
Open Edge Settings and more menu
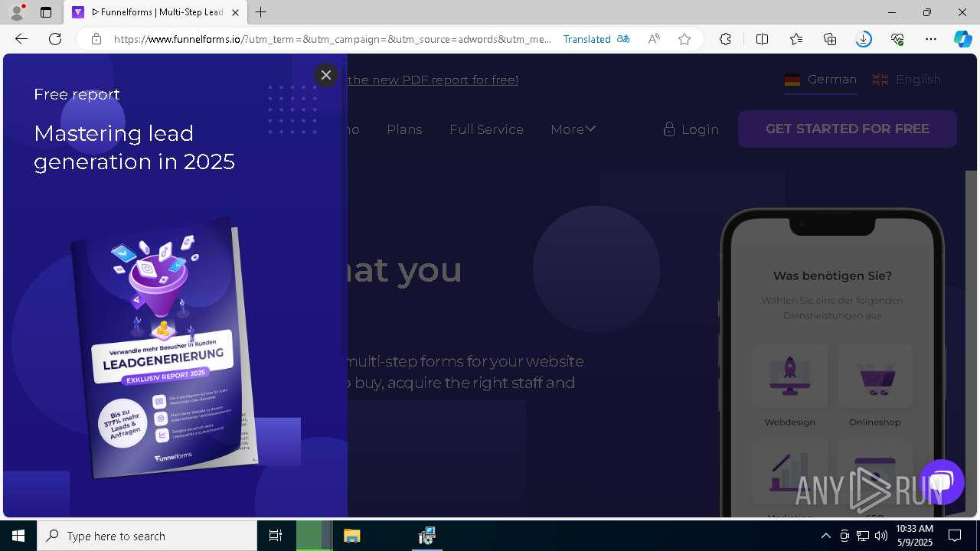(x=931, y=39)
